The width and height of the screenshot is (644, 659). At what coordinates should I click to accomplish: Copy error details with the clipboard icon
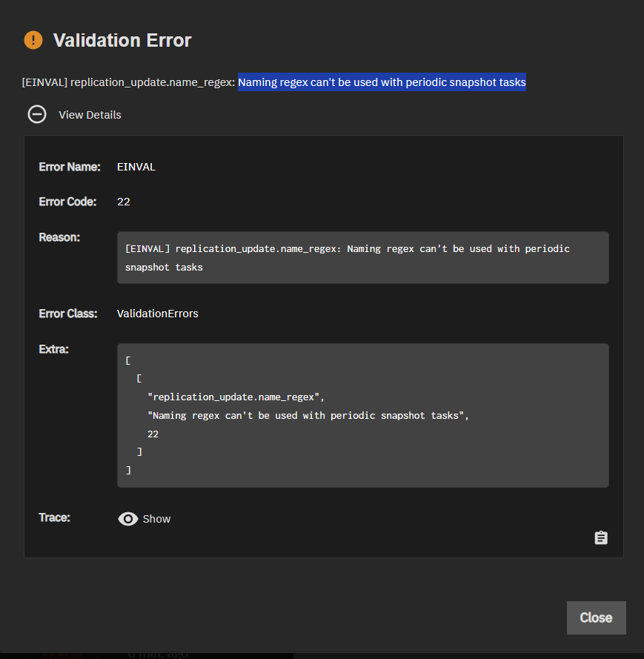pos(601,537)
